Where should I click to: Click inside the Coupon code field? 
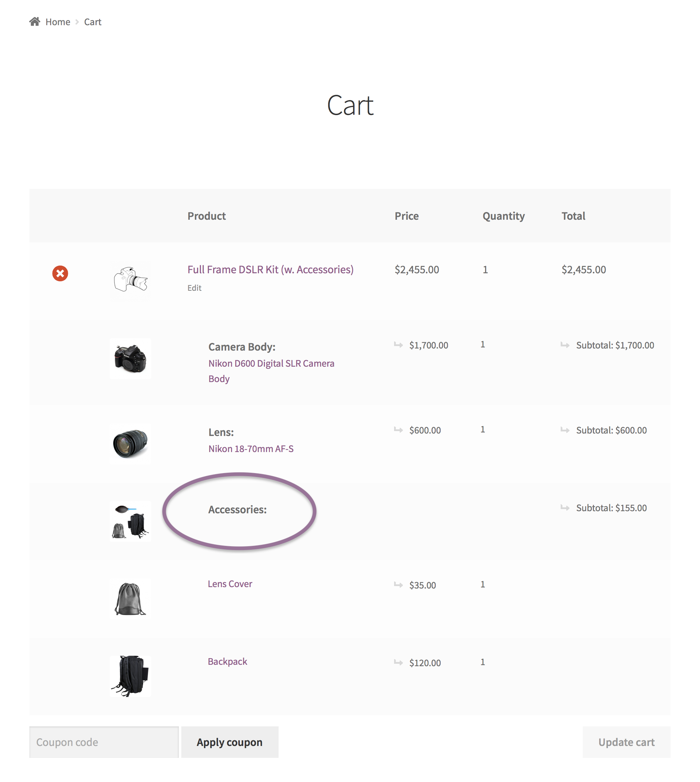click(104, 742)
